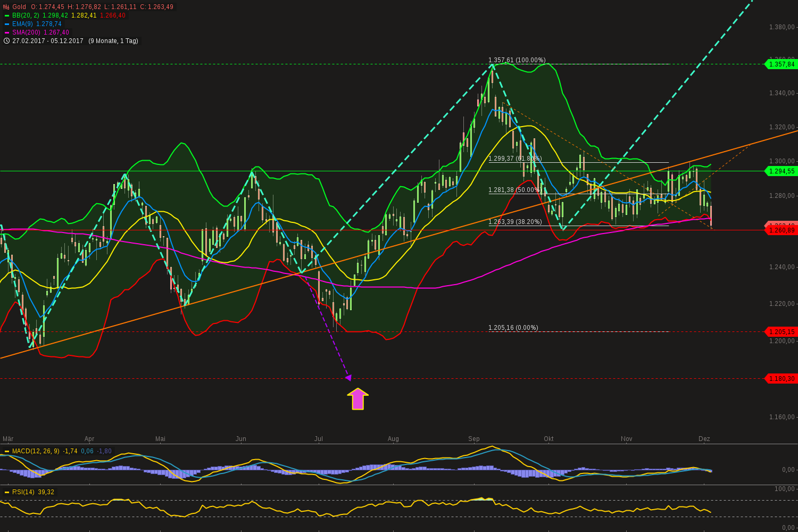
Task: Click the 0,00 label on the MACD axis
Action: (x=788, y=470)
